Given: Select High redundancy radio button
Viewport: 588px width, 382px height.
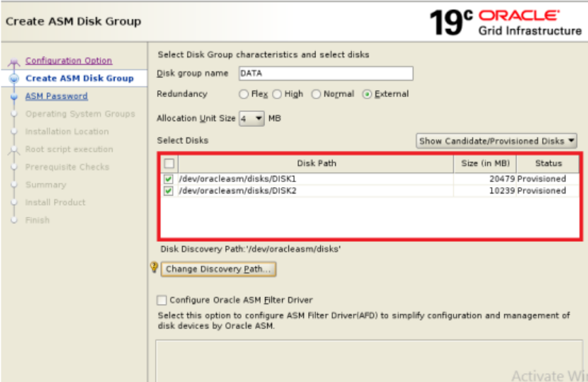Looking at the screenshot, I should click(277, 94).
